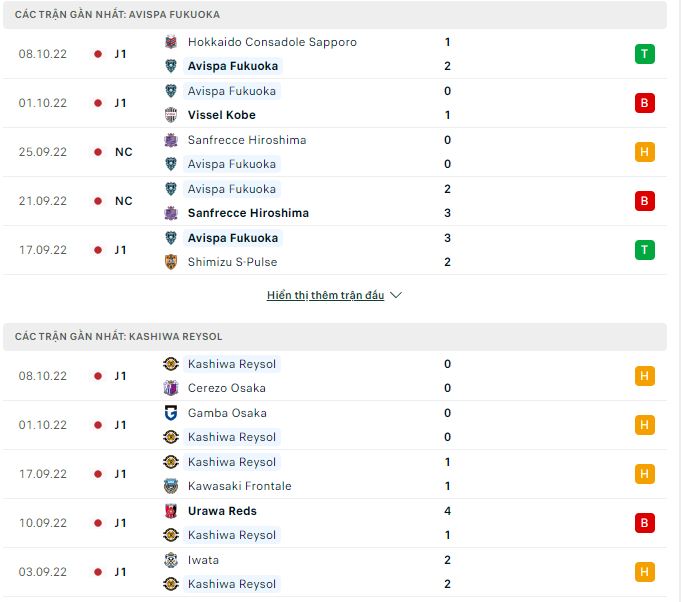Open the "Hiển thị thêm trận đấu" link
The image size is (681, 602).
(x=325, y=296)
